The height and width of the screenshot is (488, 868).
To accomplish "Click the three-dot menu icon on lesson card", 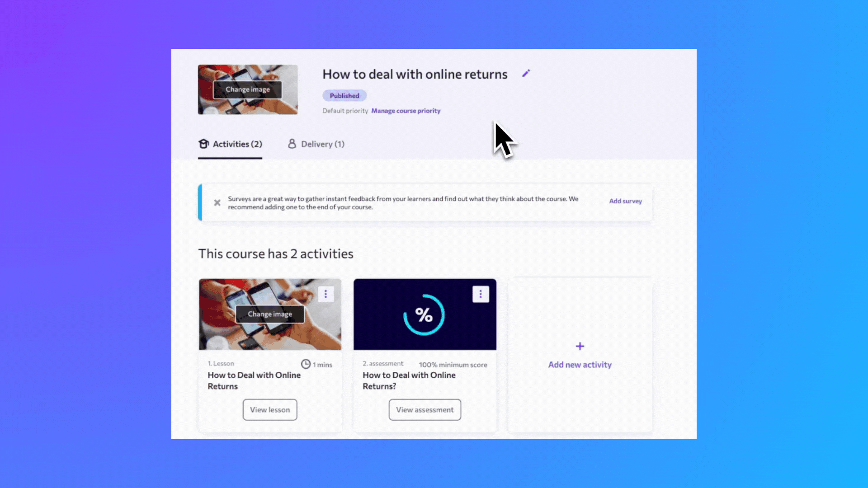I will [x=325, y=293].
